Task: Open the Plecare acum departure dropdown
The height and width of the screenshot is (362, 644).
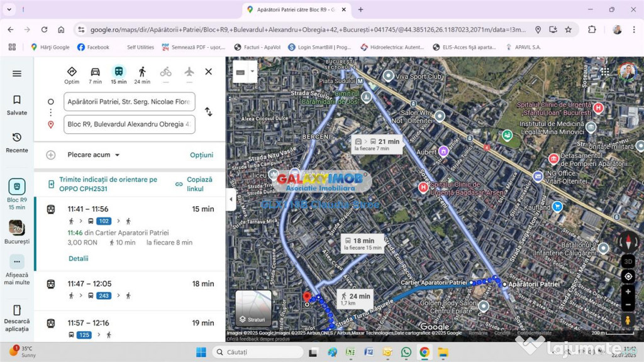Action: [94, 155]
